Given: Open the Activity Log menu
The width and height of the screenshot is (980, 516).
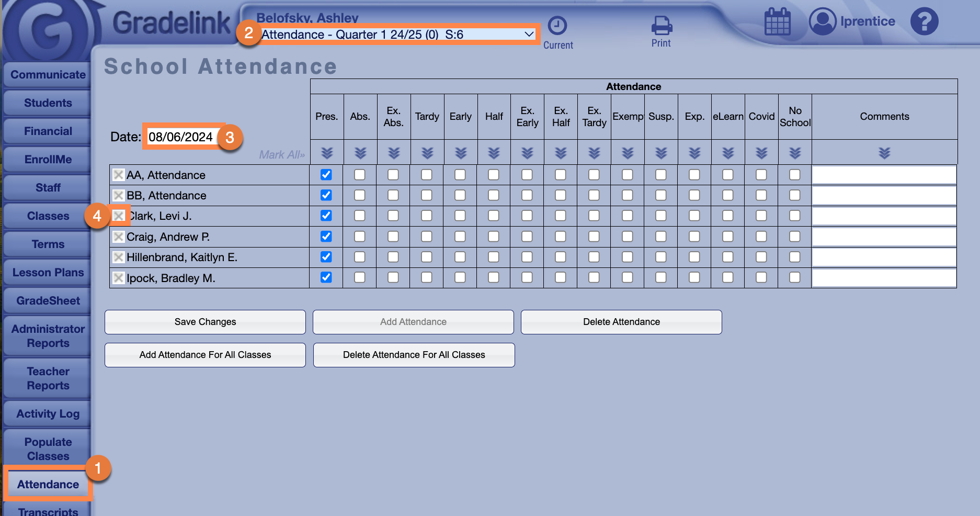Looking at the screenshot, I should click(x=48, y=414).
